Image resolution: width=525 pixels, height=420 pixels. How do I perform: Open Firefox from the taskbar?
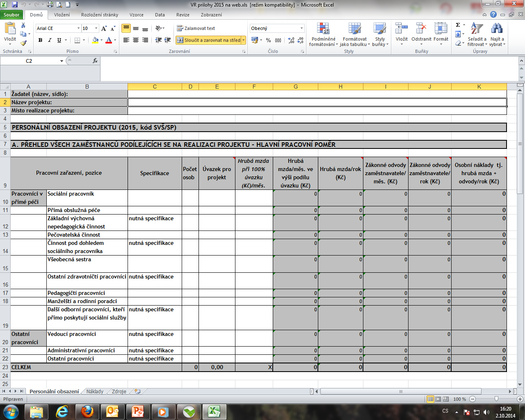click(87, 411)
